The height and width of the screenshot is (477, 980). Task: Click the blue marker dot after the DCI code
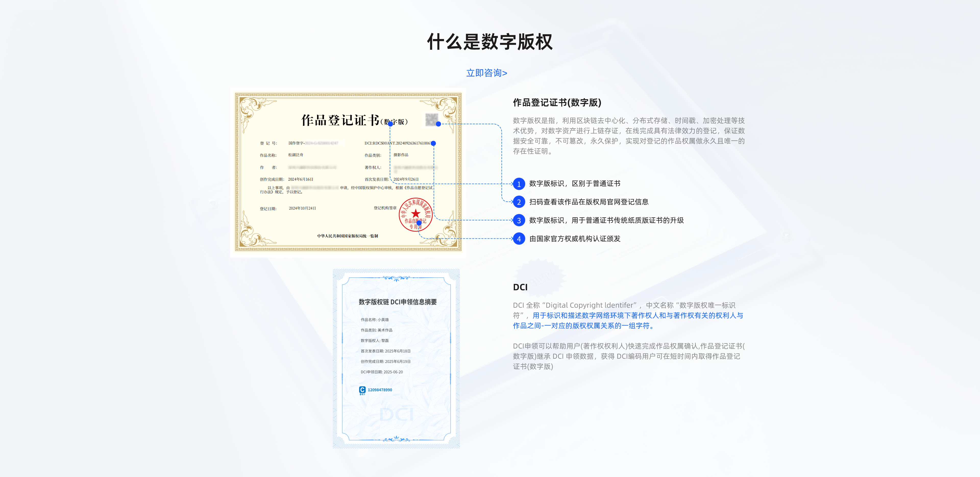click(433, 143)
